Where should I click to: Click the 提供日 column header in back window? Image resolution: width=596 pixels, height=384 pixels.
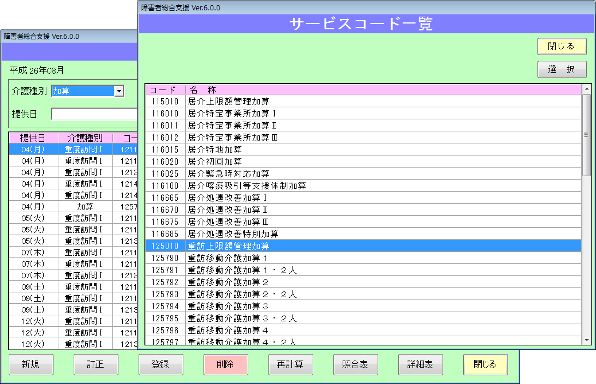(x=33, y=138)
